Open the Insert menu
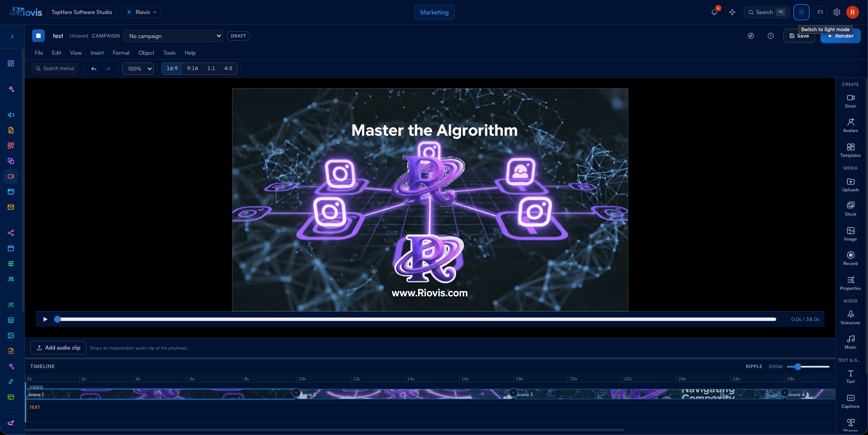This screenshot has width=868, height=435. 97,53
